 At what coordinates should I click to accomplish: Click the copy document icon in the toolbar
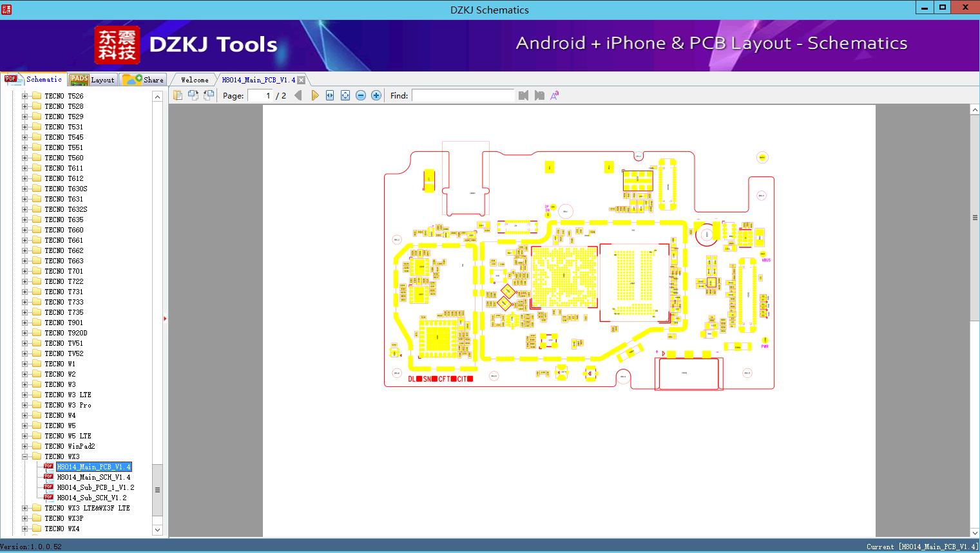(x=177, y=95)
